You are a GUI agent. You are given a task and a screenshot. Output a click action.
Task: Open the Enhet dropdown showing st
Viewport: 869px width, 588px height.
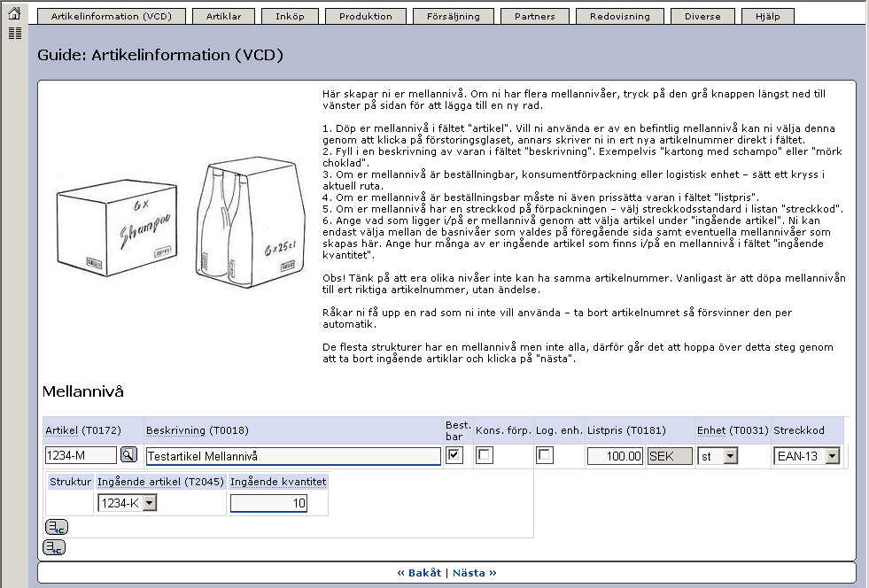pos(718,456)
